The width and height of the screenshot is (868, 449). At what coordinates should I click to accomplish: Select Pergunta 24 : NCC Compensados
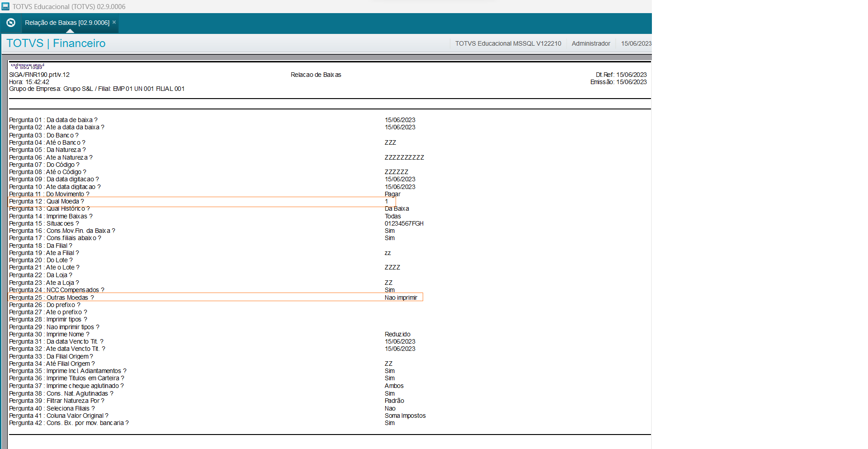click(x=57, y=290)
